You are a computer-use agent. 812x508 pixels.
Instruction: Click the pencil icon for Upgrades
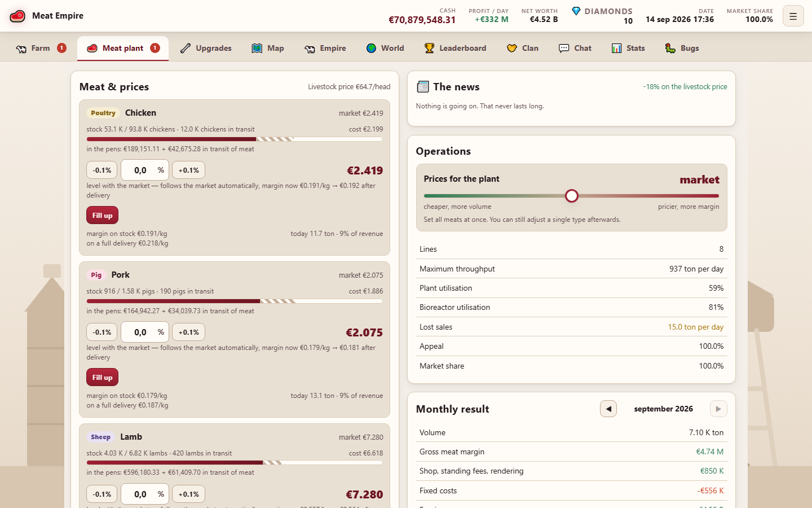point(186,49)
